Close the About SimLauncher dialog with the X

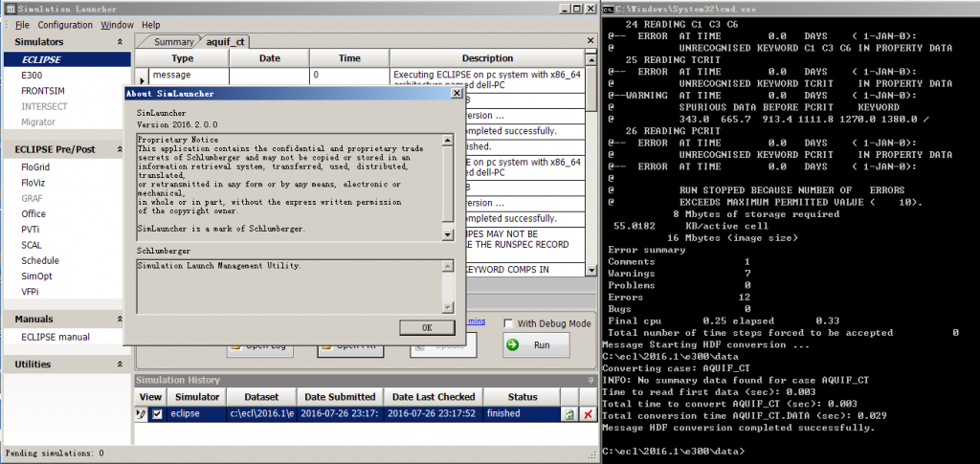point(457,93)
